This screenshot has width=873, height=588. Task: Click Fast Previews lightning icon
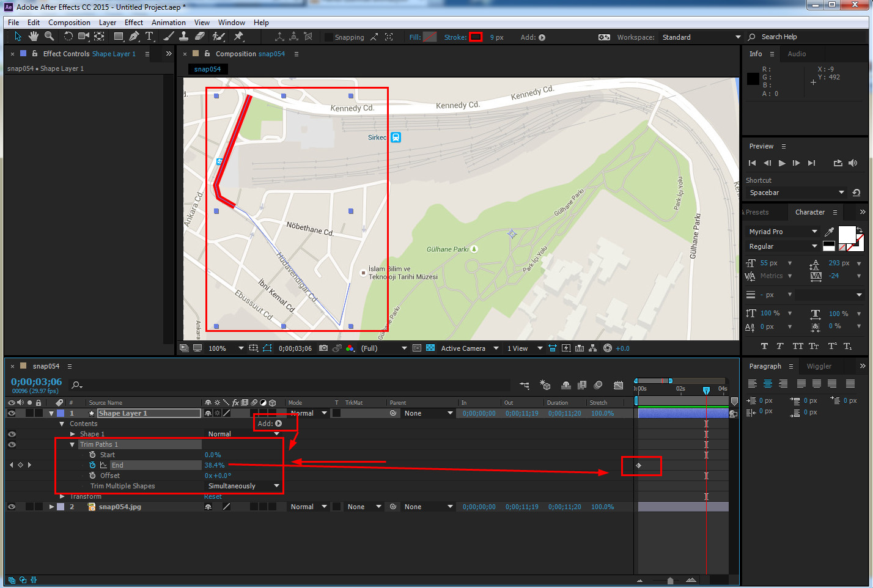click(566, 348)
